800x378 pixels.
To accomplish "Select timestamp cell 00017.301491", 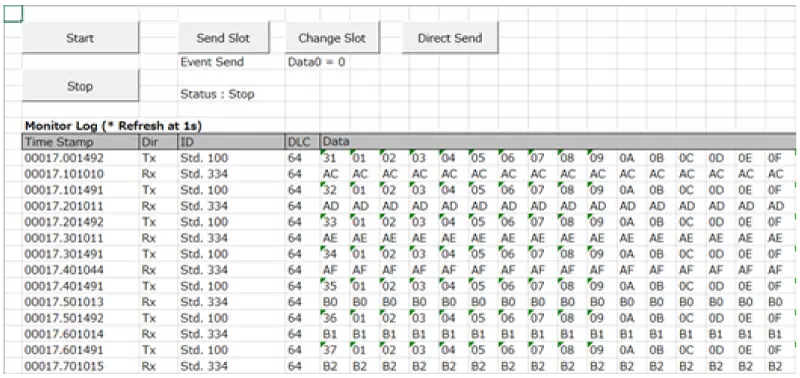I will [81, 254].
